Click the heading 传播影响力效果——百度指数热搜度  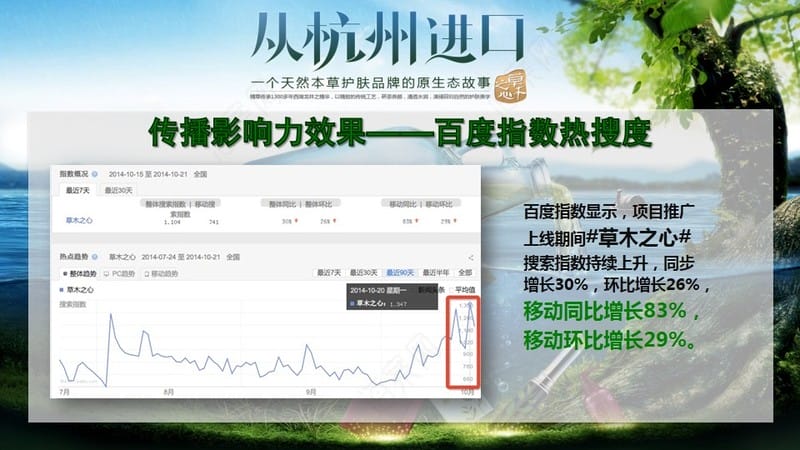coord(400,133)
